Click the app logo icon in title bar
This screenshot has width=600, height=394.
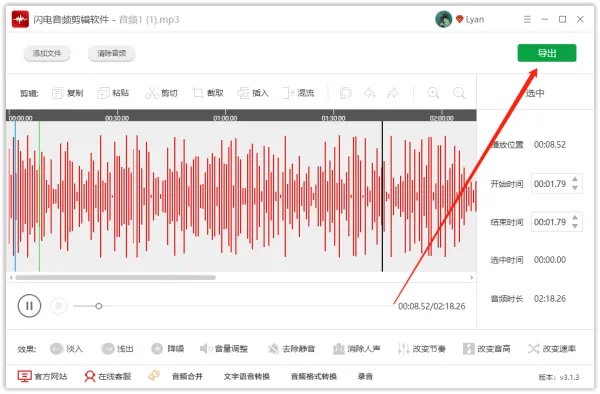click(20, 19)
